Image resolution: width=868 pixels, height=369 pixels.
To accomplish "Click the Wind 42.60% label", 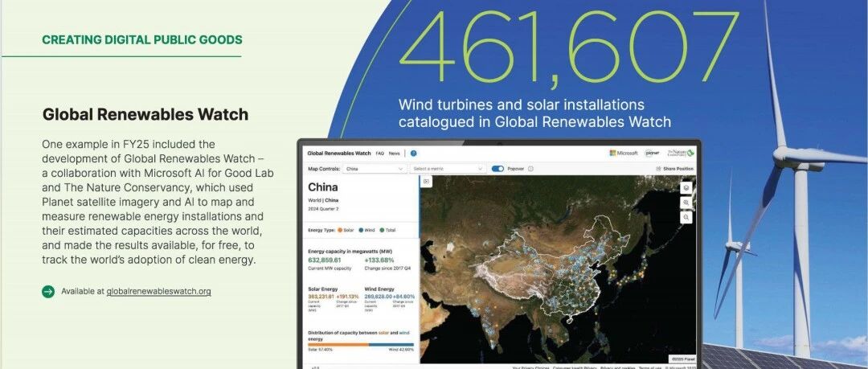I will tap(401, 350).
